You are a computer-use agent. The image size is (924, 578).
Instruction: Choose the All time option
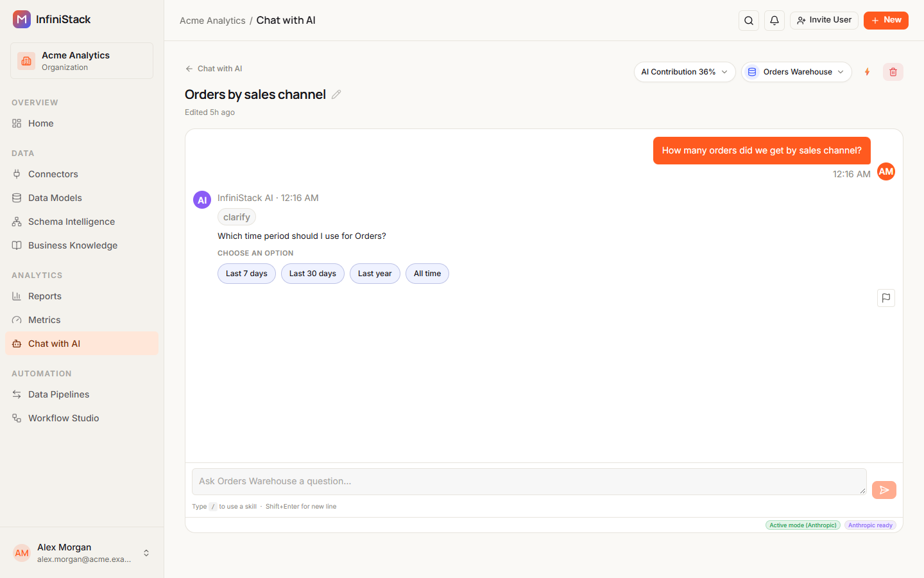pos(427,274)
